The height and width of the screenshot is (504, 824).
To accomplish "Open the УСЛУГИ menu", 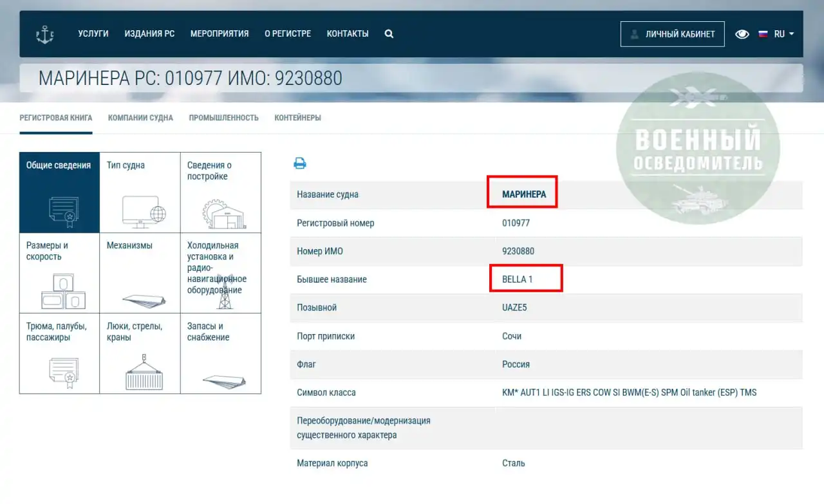I will click(93, 33).
